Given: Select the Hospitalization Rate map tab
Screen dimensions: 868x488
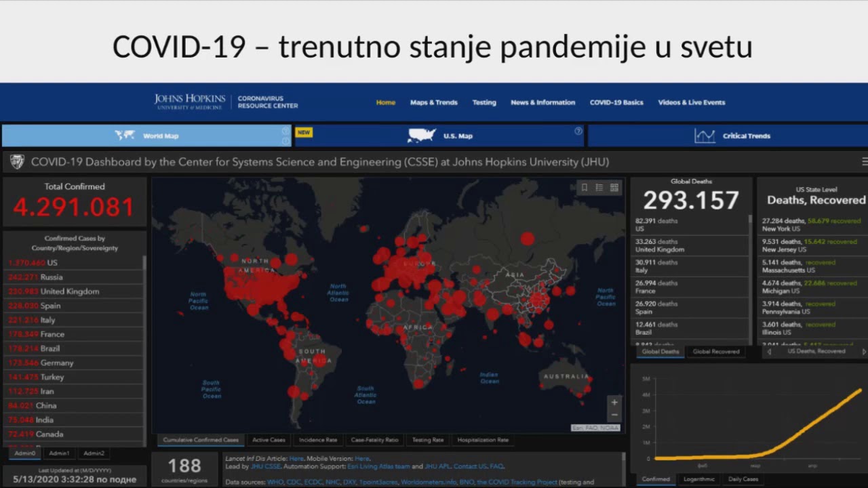Looking at the screenshot, I should click(483, 440).
